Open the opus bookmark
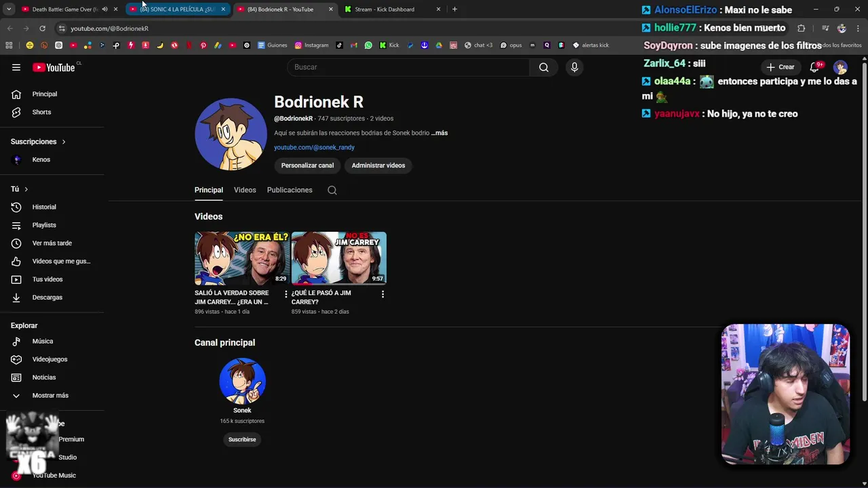Screen dimensions: 868x488 [511, 45]
